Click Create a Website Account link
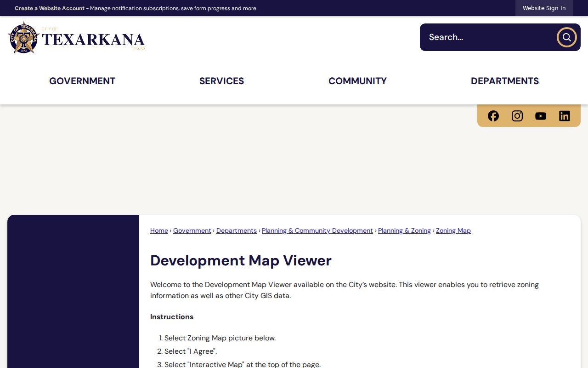This screenshot has width=588, height=368. [x=50, y=8]
